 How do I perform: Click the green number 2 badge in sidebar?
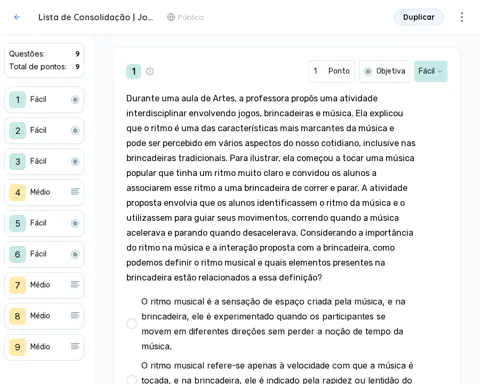[x=17, y=130]
